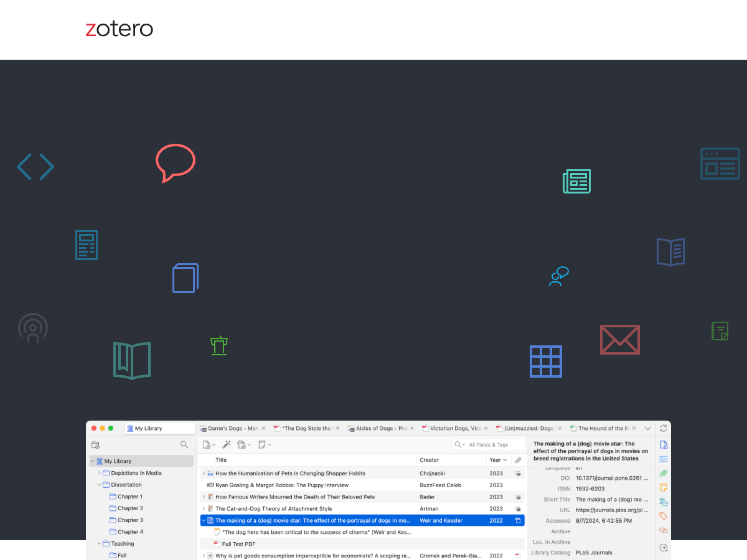Expand the How Famous Writers Mourned item
The width and height of the screenshot is (747, 560).
pos(204,497)
